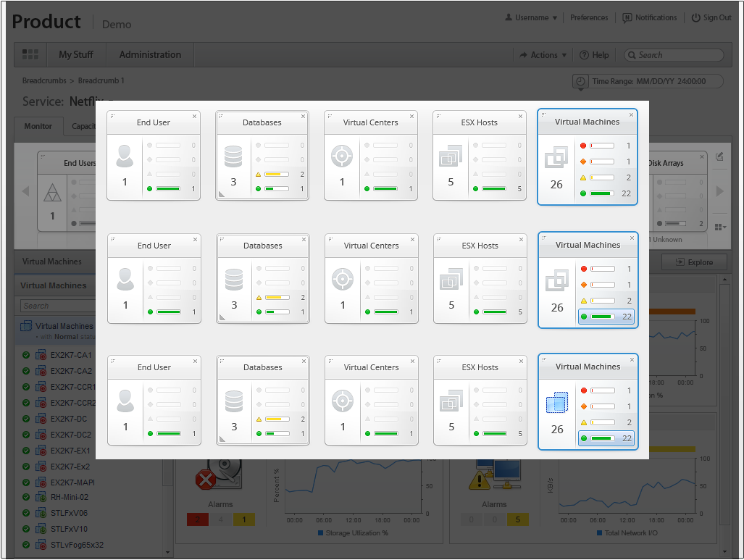
Task: Click the power-on icon beside RH-Mini-02
Action: 41,498
